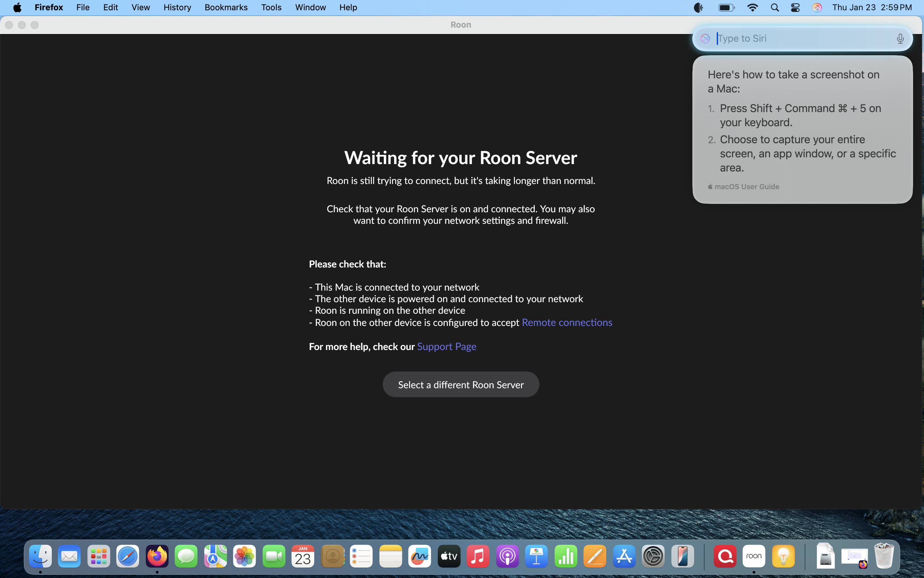
Task: Open the History menu
Action: point(177,7)
